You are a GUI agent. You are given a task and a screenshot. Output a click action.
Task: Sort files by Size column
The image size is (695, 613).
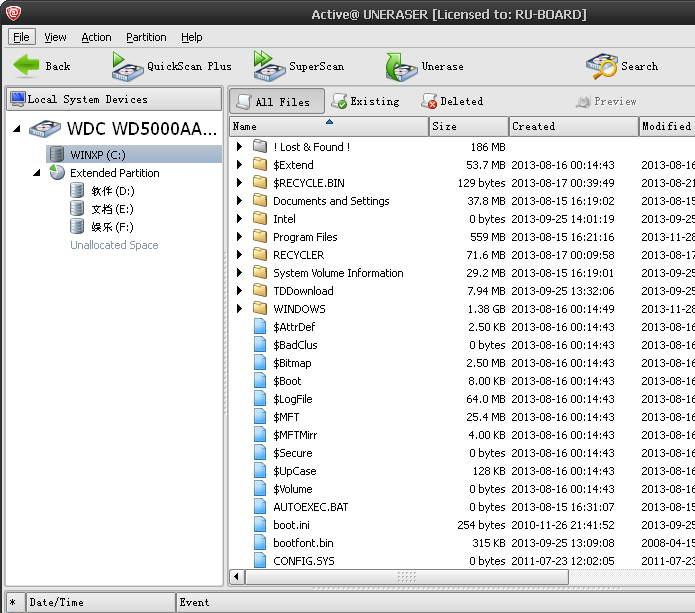[x=467, y=126]
